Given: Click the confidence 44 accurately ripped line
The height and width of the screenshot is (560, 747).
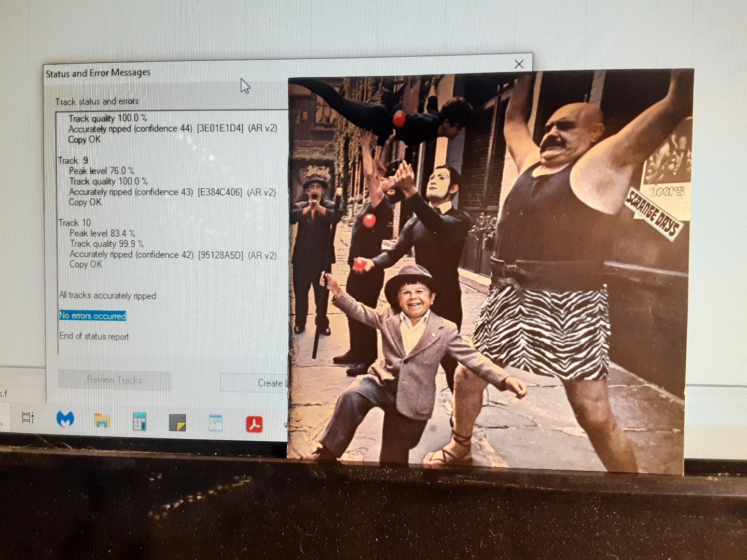Looking at the screenshot, I should pyautogui.click(x=173, y=128).
